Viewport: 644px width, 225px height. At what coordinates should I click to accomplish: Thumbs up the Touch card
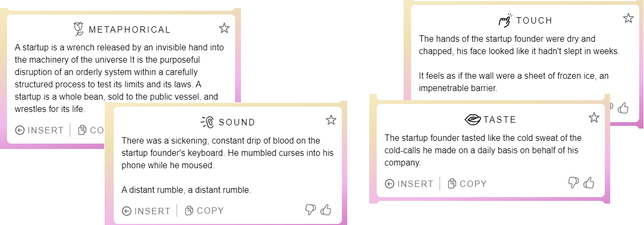tap(623, 108)
